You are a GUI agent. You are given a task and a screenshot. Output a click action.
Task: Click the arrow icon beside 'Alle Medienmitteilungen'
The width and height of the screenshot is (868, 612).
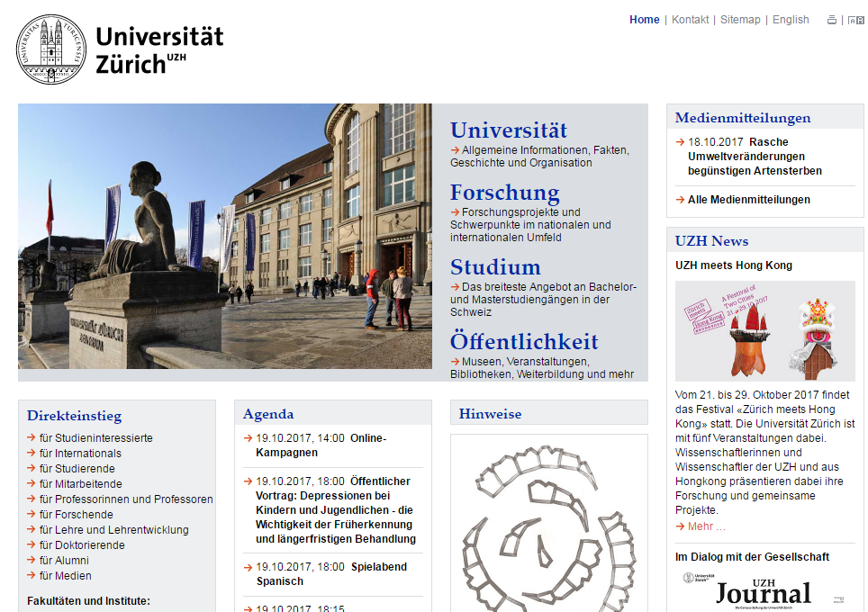[x=681, y=200]
